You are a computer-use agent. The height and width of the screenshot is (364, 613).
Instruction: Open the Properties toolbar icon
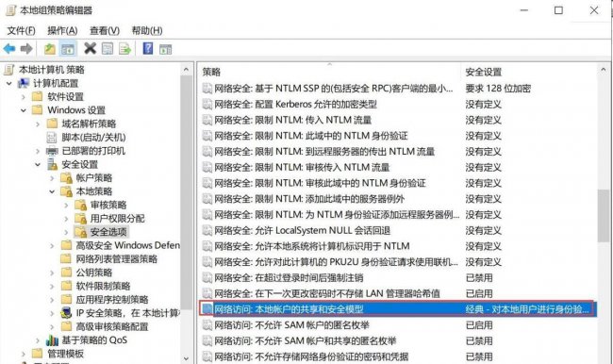pos(108,49)
